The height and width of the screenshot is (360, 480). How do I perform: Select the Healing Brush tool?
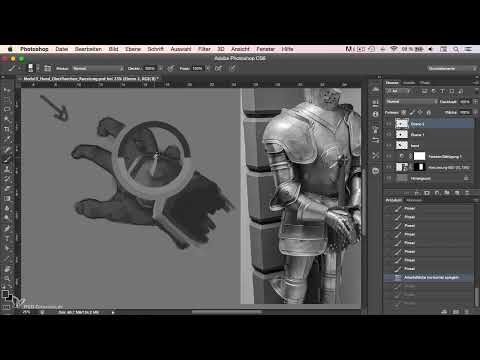[x=6, y=149]
